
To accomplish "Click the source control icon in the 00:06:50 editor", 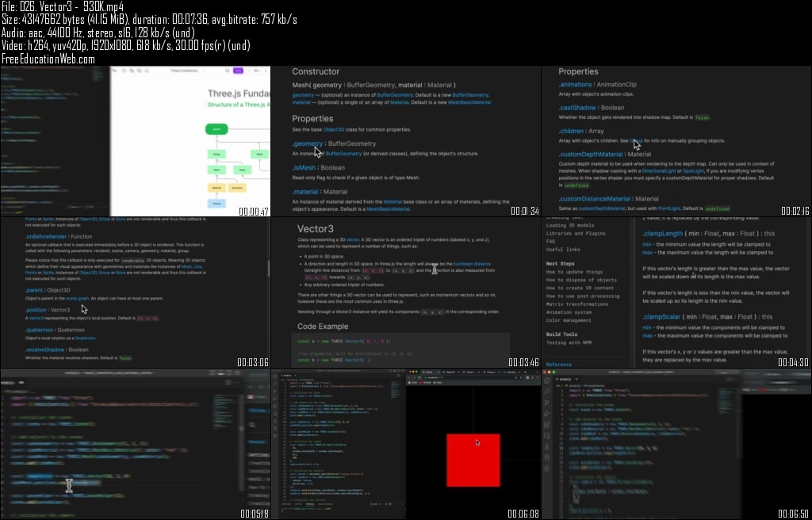I will tap(547, 403).
